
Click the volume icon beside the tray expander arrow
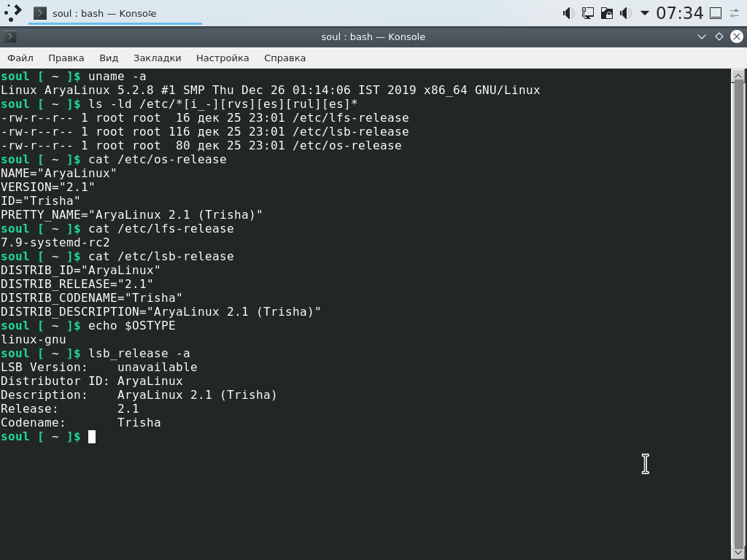[x=625, y=13]
